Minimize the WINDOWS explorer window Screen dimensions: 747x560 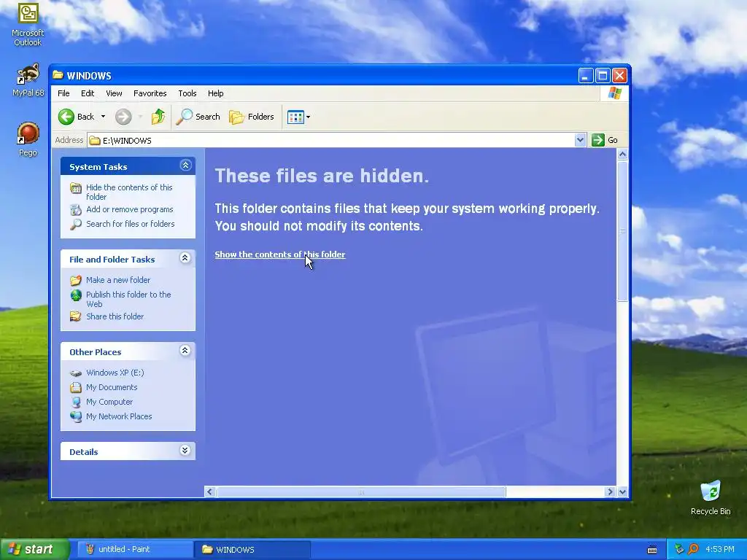(586, 76)
